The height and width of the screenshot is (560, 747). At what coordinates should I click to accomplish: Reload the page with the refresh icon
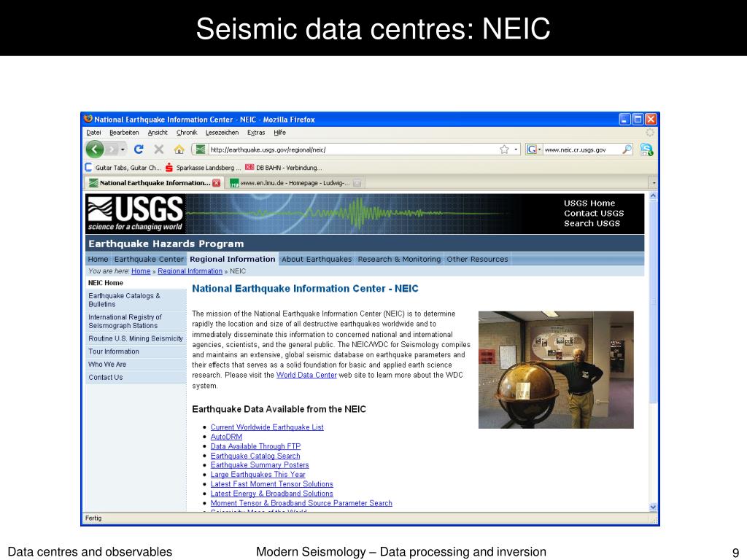coord(139,149)
